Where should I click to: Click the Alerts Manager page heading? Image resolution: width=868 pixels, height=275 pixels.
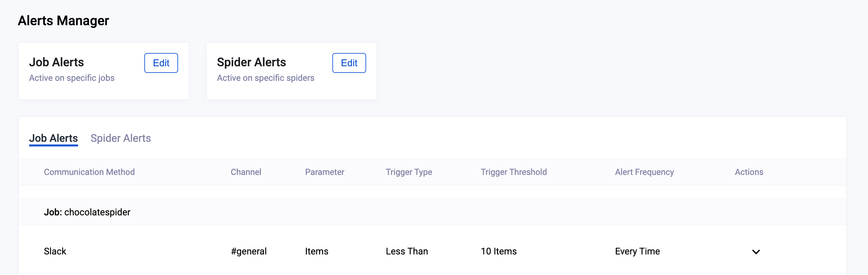click(63, 21)
